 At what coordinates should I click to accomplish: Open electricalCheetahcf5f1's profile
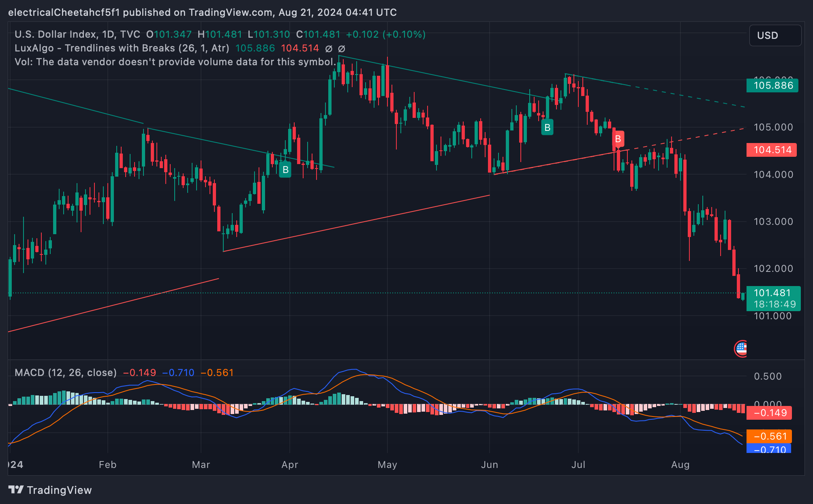point(65,13)
